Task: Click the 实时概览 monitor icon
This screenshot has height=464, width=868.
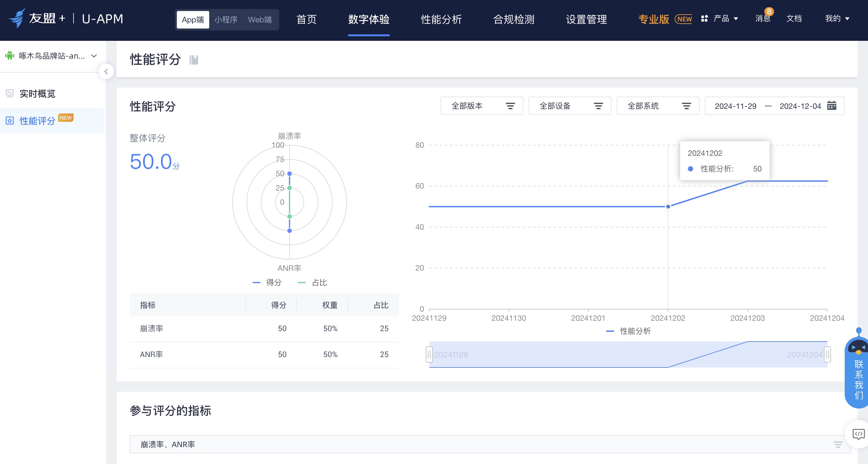Action: click(10, 93)
